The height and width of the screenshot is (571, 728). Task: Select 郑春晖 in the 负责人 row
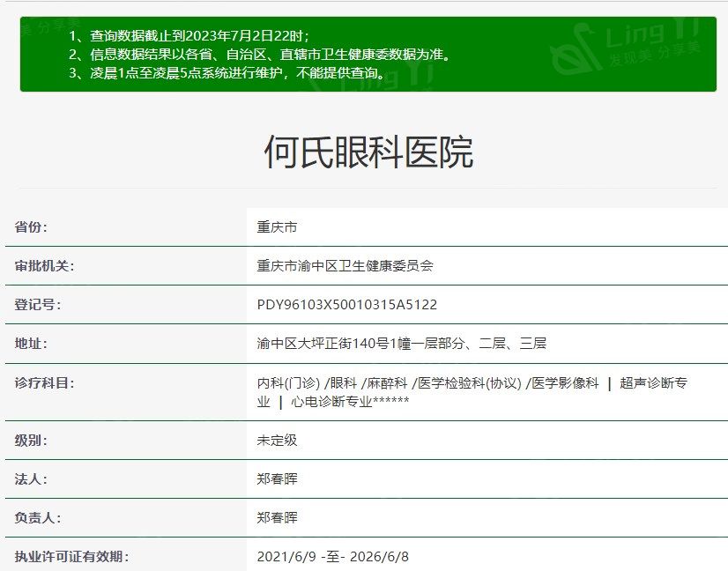[x=277, y=517]
